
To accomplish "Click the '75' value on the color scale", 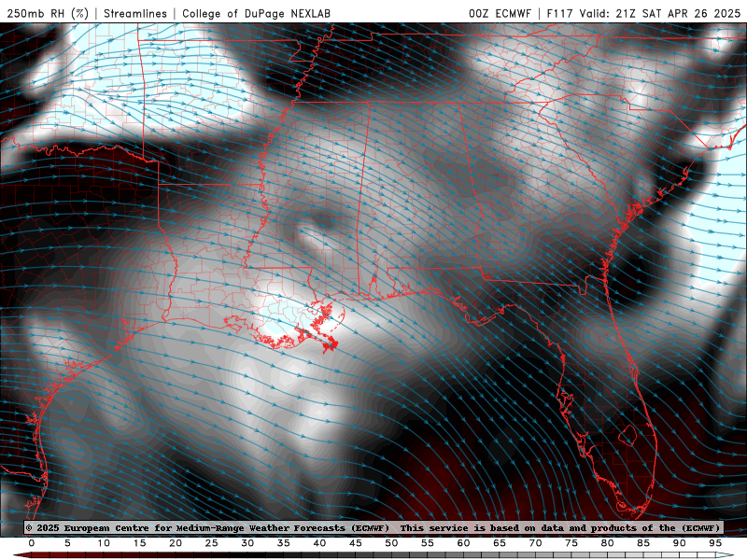I will [571, 543].
